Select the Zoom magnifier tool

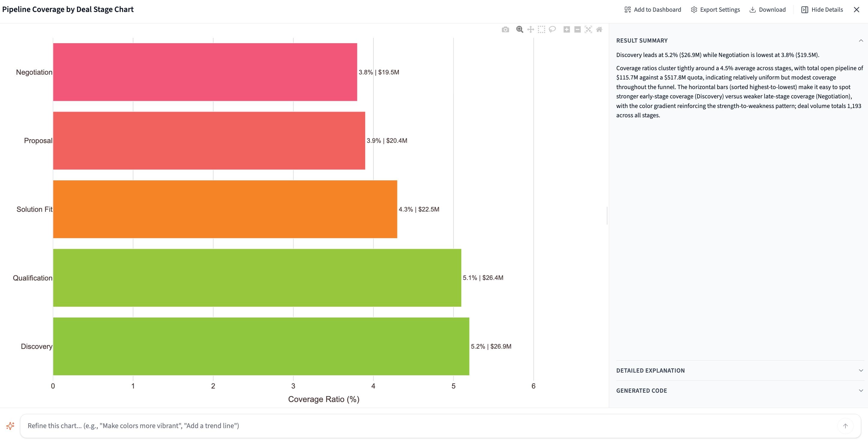[x=520, y=30]
